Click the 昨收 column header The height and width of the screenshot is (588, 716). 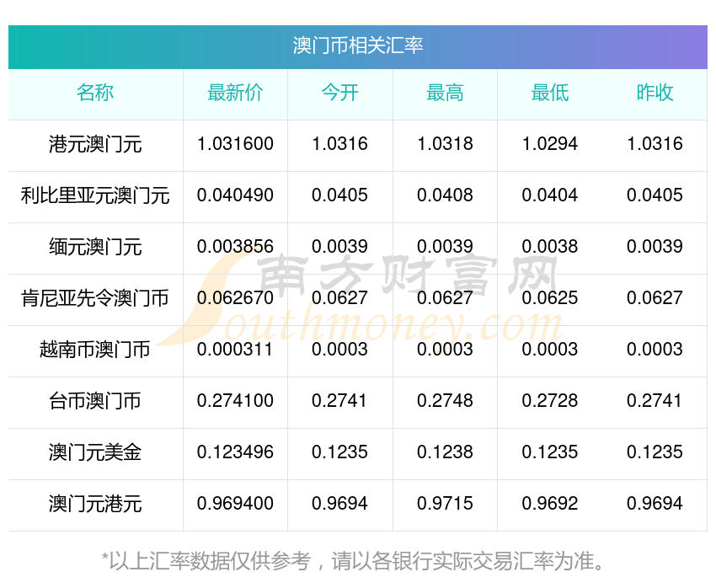[655, 93]
